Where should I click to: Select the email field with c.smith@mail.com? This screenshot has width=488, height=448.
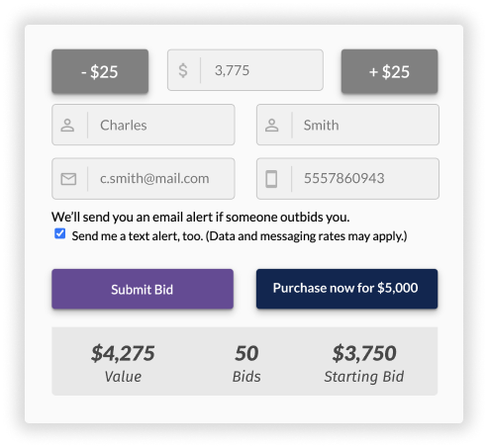(144, 179)
